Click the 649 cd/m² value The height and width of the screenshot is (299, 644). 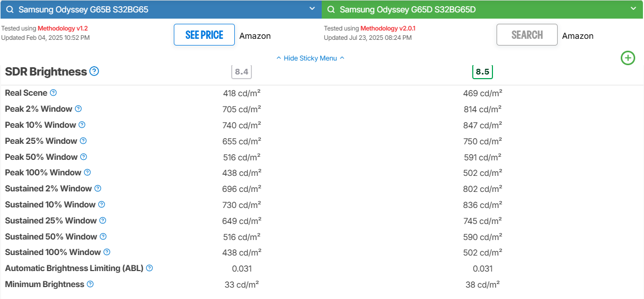point(242,221)
